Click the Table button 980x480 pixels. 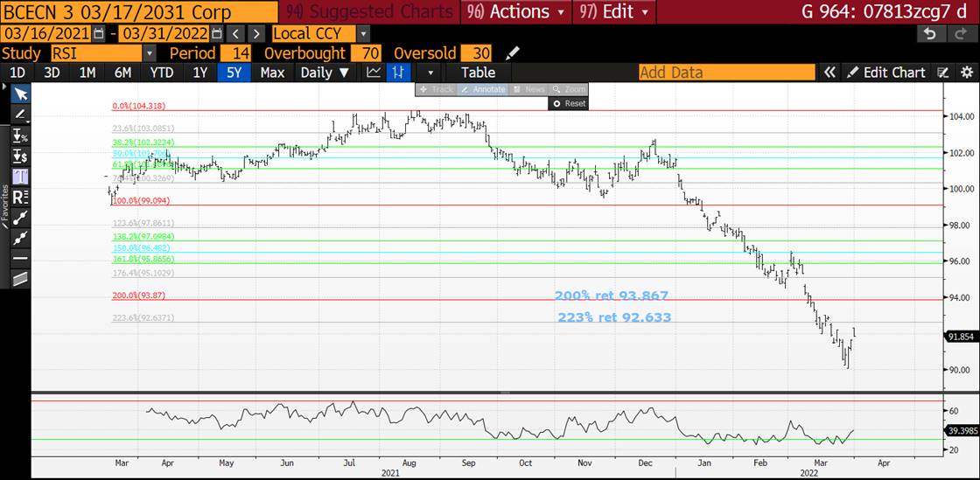coord(478,73)
